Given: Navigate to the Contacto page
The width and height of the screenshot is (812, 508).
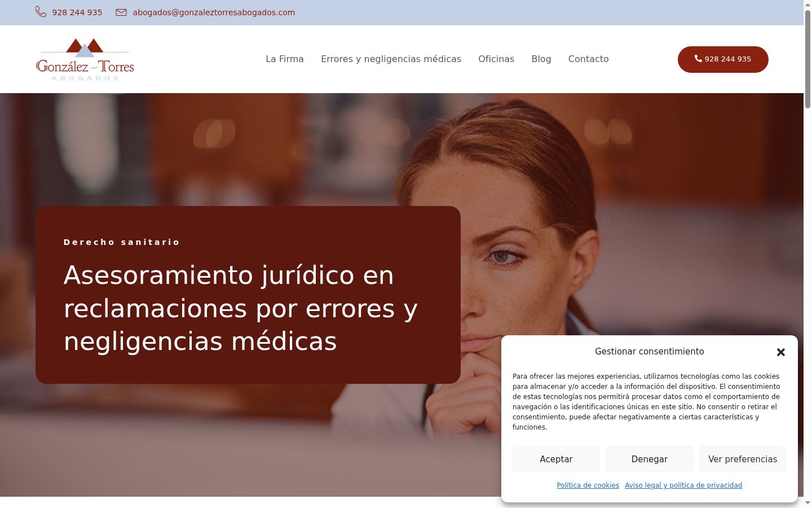Looking at the screenshot, I should pyautogui.click(x=588, y=59).
